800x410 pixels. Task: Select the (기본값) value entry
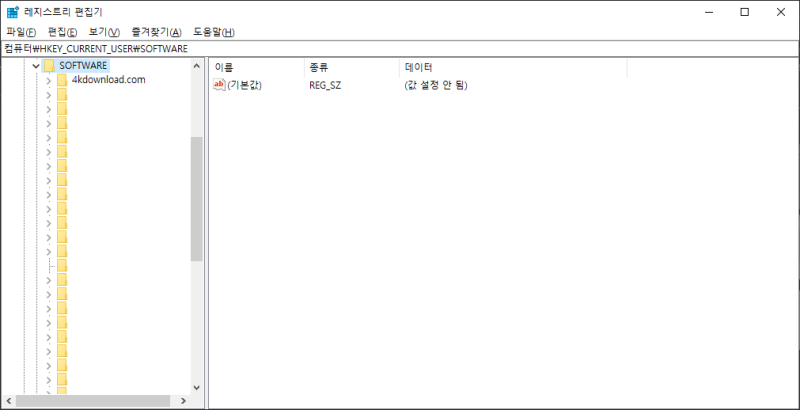coord(244,85)
